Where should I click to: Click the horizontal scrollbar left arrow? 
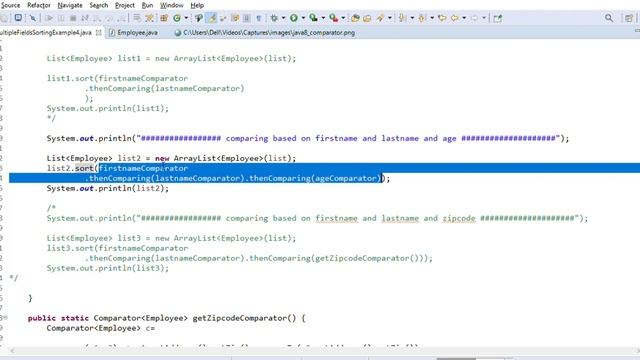12,351
